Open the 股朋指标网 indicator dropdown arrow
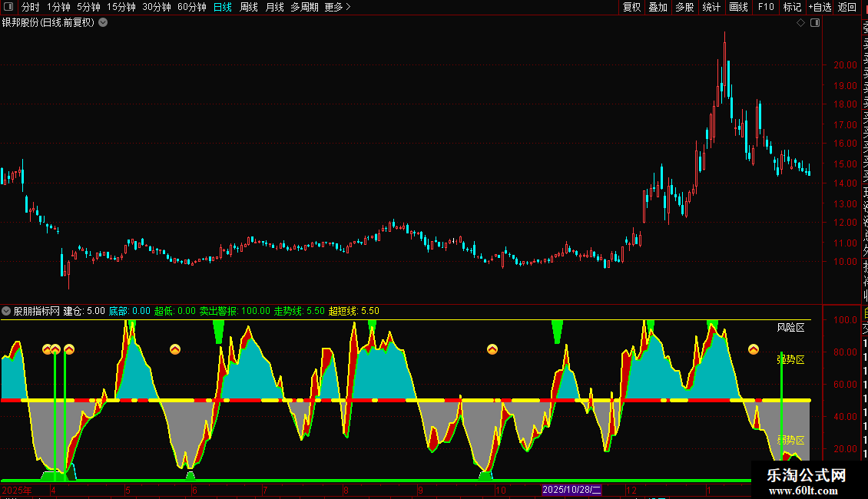Screen dimensions: 868x499 click(6, 311)
